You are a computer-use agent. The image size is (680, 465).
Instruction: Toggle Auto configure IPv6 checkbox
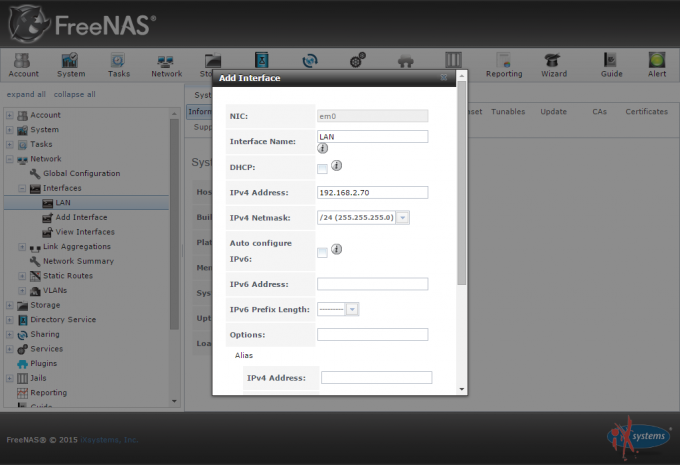click(322, 252)
